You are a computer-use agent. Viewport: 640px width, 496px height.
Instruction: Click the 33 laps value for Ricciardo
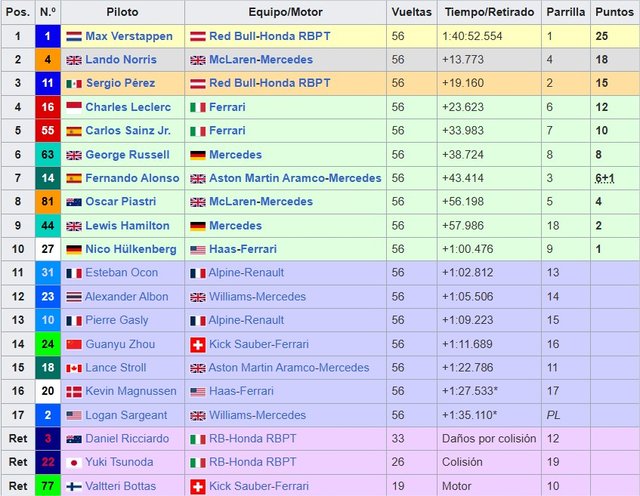coord(398,438)
